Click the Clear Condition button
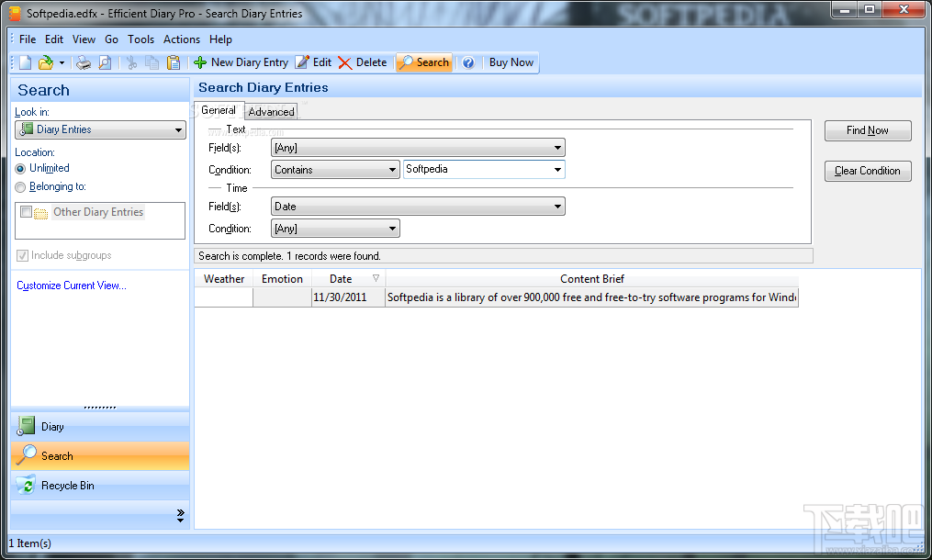The height and width of the screenshot is (560, 932). (867, 171)
